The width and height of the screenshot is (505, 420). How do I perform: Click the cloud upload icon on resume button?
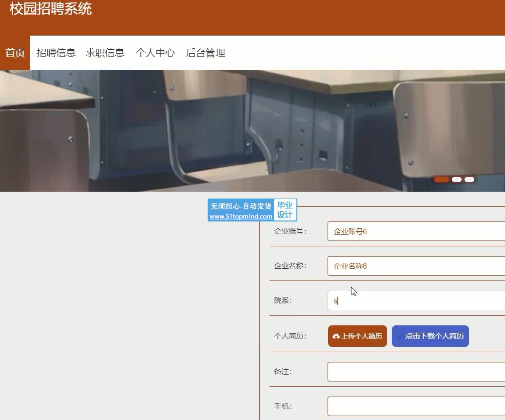click(336, 336)
